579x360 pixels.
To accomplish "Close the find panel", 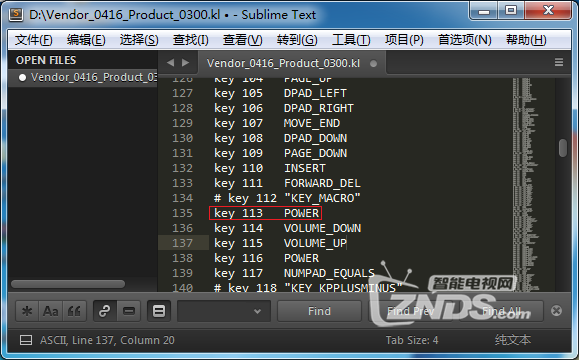I will (556, 311).
